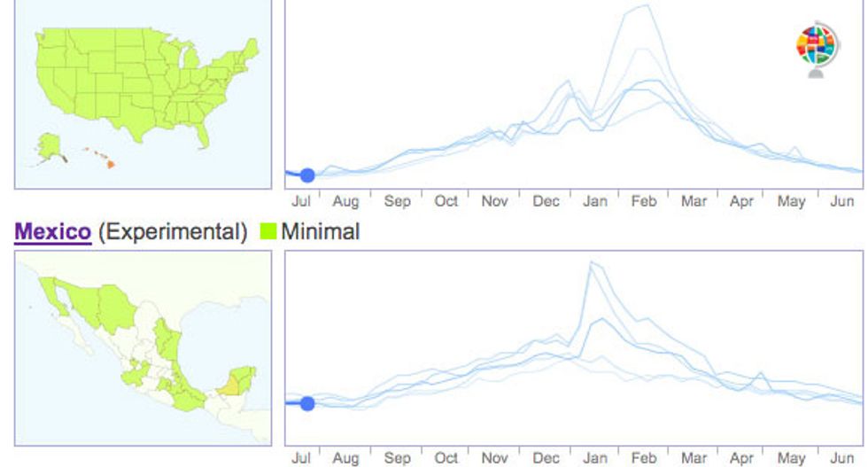Click the Feb label on the top chart axis

click(x=643, y=201)
